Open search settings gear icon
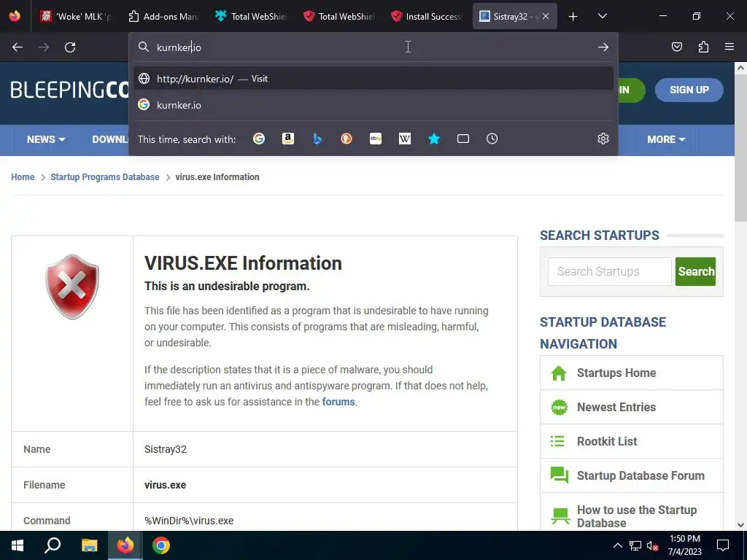 (x=603, y=139)
